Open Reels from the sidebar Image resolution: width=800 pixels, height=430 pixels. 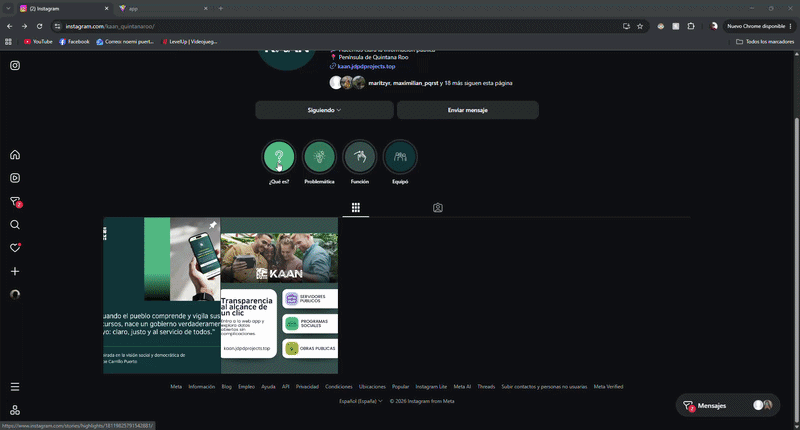[15, 178]
